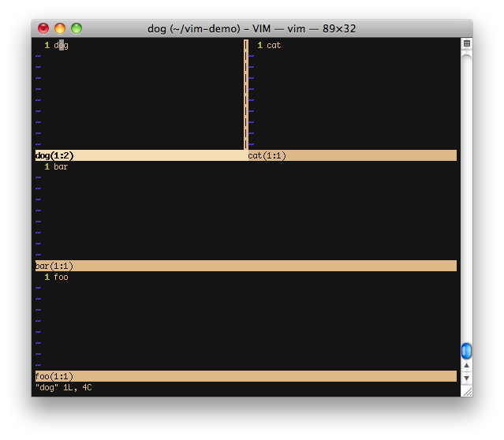Click the bar(1:1) status line
The width and height of the screenshot is (504, 440).
coord(246,266)
